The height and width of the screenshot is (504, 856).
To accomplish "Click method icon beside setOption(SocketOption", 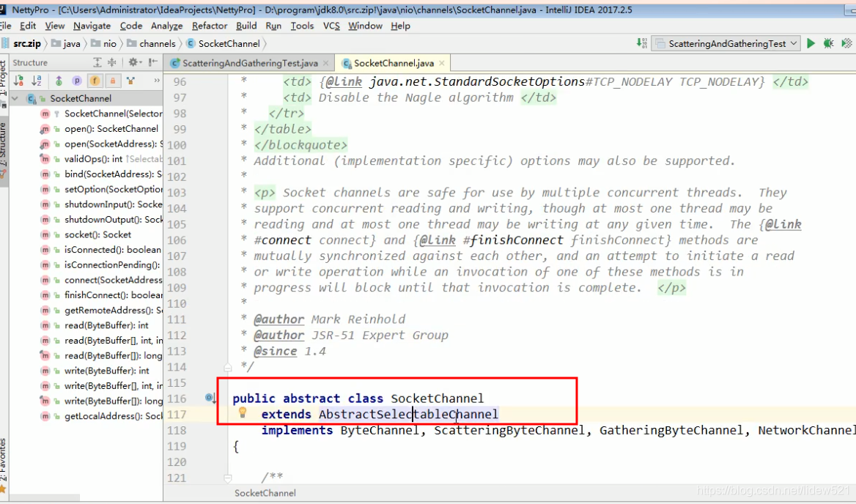I will point(45,189).
